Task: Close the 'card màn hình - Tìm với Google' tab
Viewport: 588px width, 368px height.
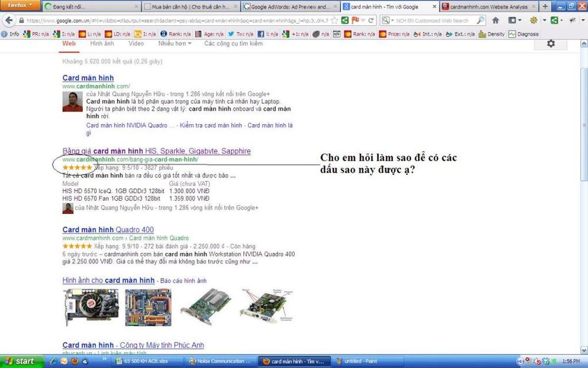Action: (435, 6)
